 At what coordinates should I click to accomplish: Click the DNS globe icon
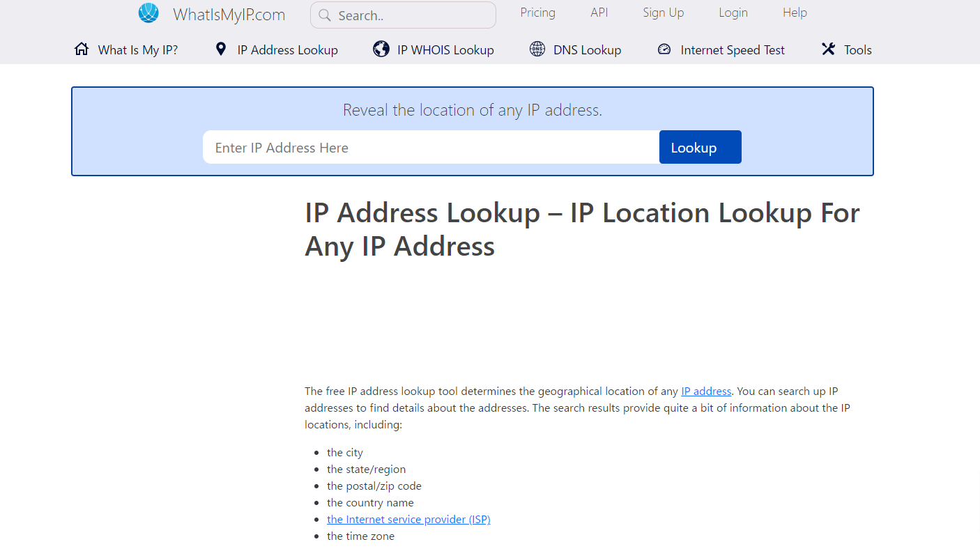[x=537, y=49]
